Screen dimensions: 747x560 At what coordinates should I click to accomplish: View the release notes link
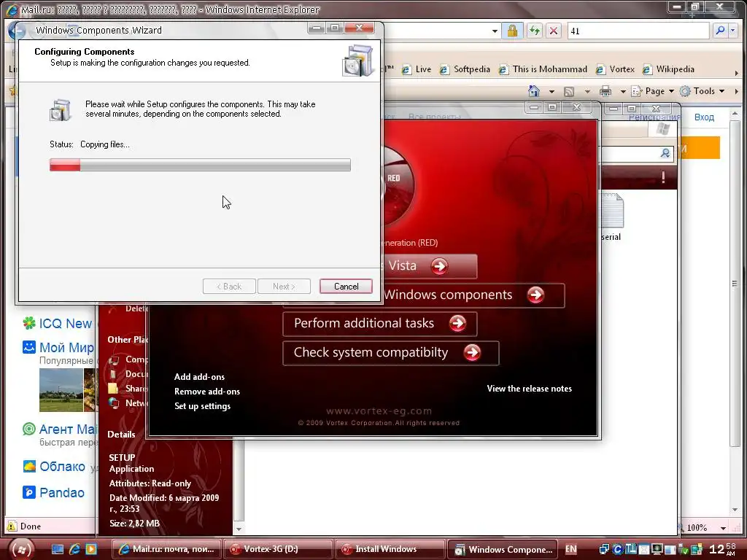tap(530, 389)
